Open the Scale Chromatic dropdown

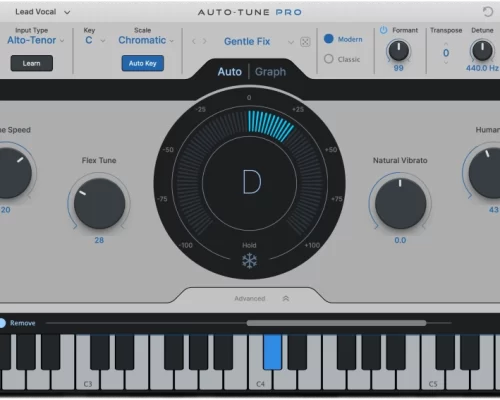click(x=146, y=40)
